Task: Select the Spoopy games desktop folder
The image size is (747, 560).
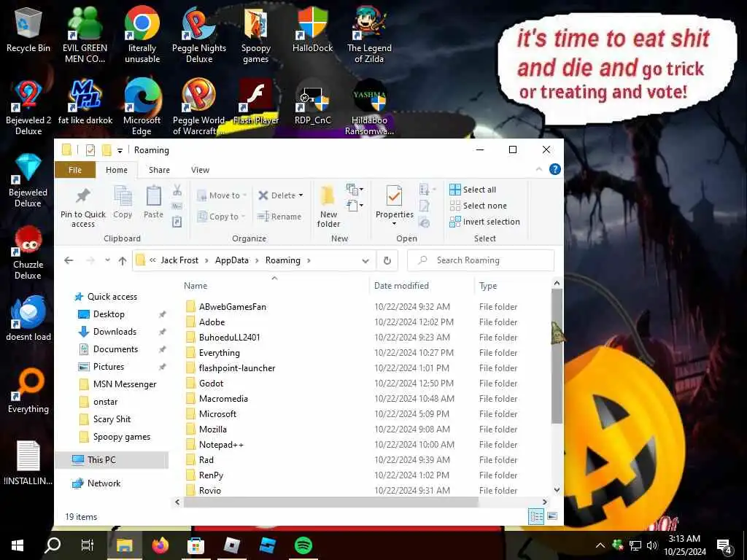Action: coord(256,34)
